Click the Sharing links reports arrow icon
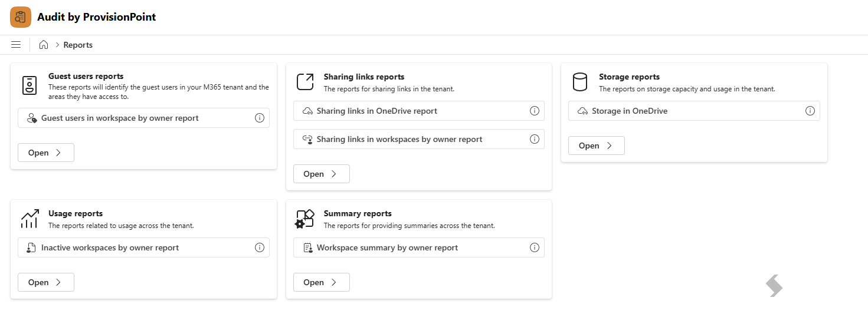Screen dimensions: 868x327 point(304,82)
